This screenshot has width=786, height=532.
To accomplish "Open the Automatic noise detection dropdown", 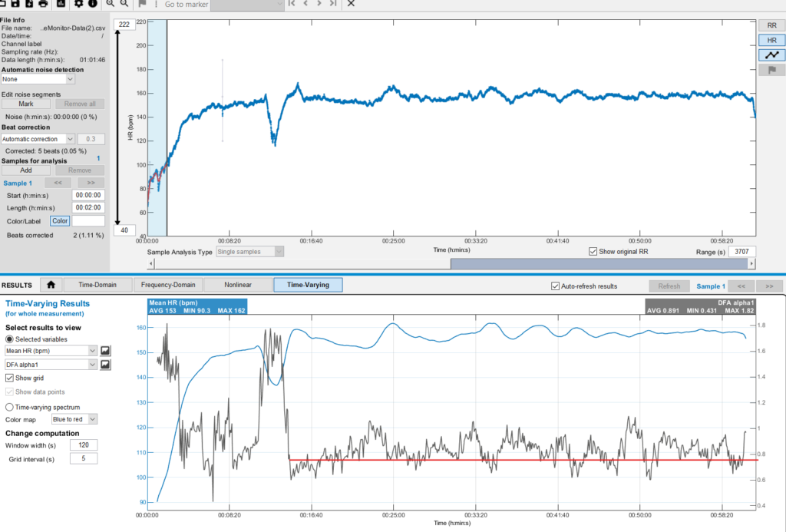I will pyautogui.click(x=37, y=78).
